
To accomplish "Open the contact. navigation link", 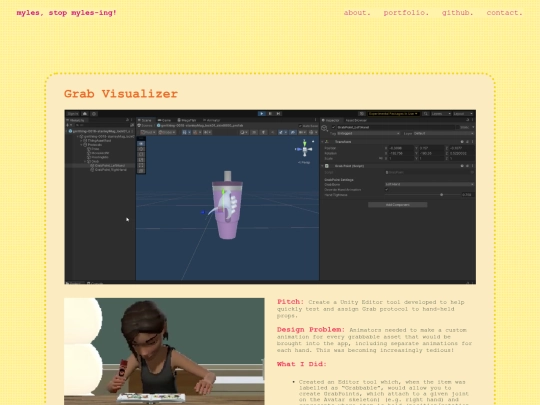I will 504,13.
